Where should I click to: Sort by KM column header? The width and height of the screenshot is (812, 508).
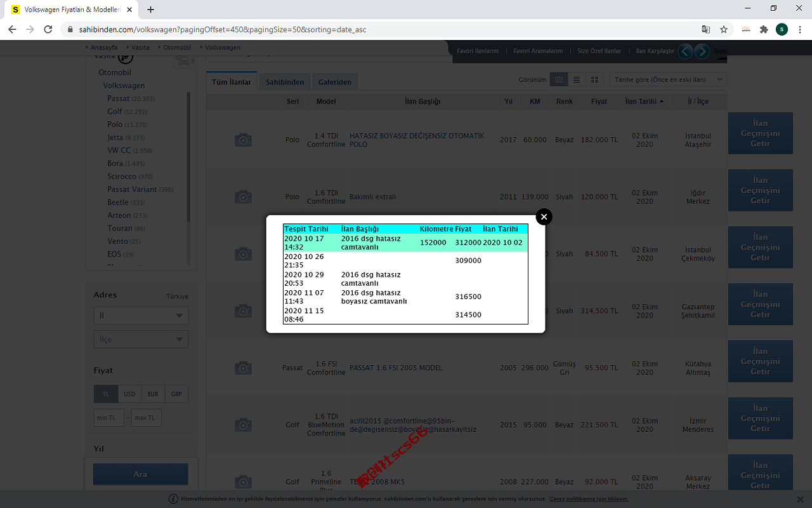click(x=535, y=102)
